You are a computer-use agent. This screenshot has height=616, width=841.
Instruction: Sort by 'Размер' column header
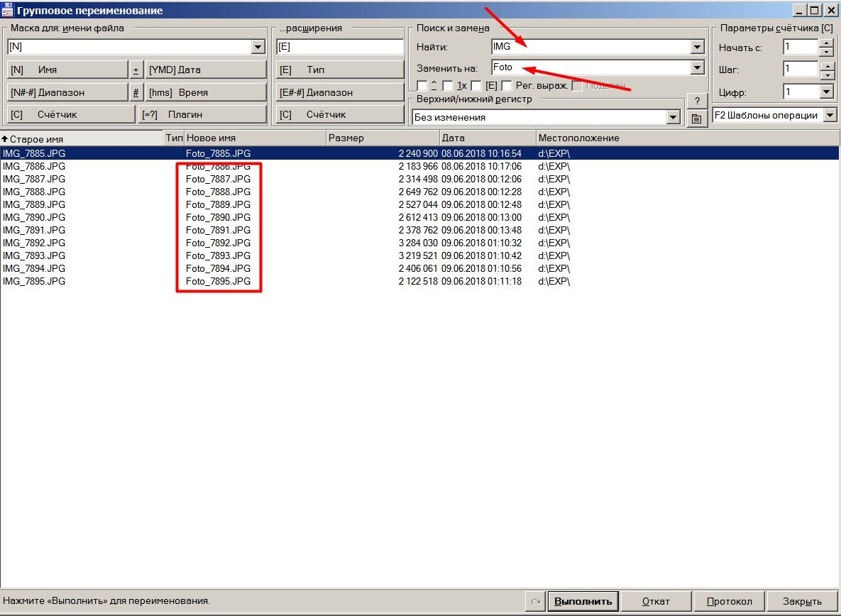[383, 138]
